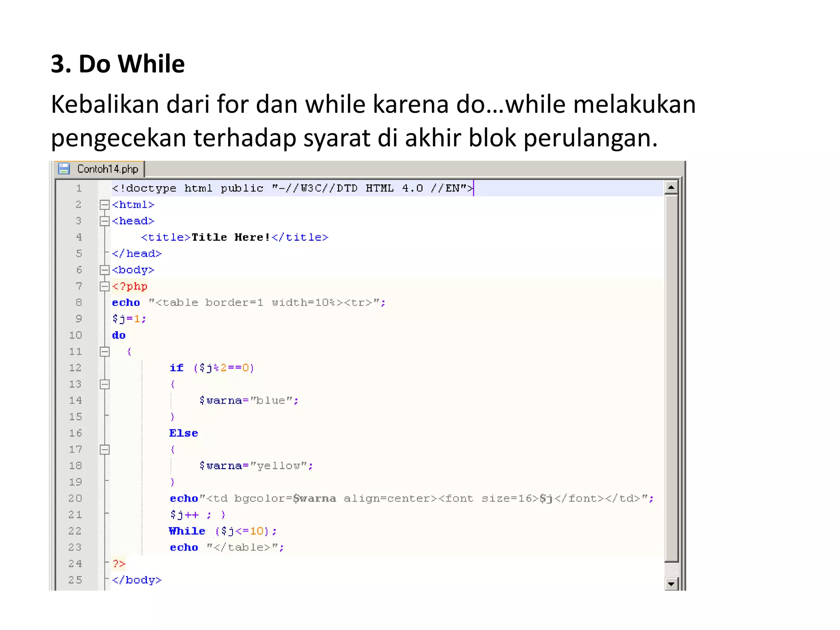Click the 'Title Here!' text in title tag

click(x=231, y=237)
